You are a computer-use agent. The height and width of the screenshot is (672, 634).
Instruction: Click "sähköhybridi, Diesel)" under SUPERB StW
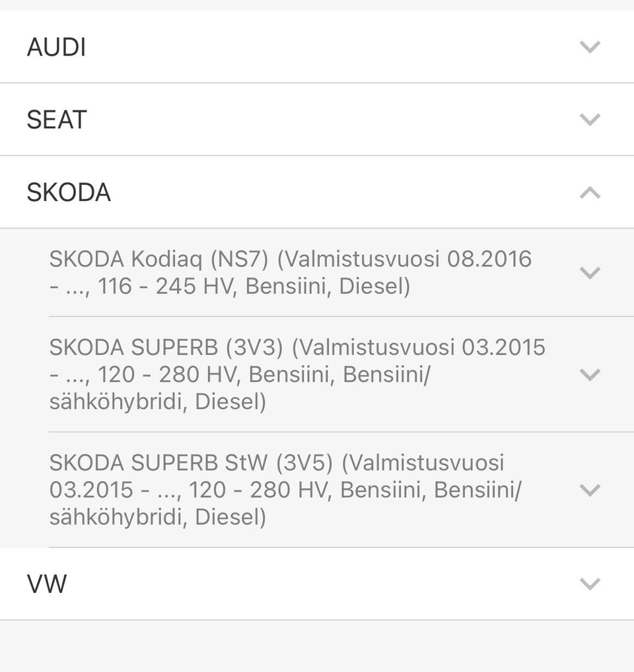(157, 517)
